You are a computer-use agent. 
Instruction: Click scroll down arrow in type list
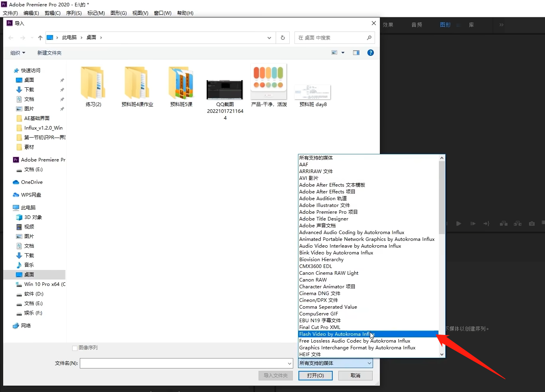442,354
